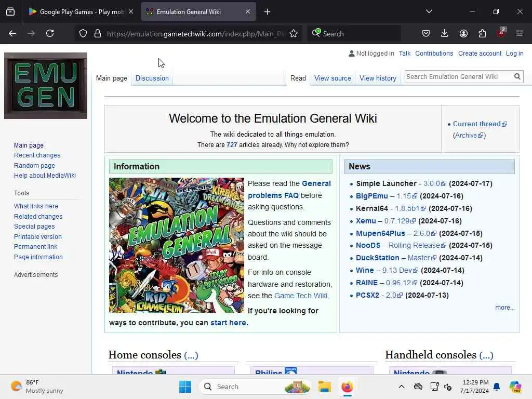
Task: Bookmark this page with the star icon
Action: tap(294, 34)
